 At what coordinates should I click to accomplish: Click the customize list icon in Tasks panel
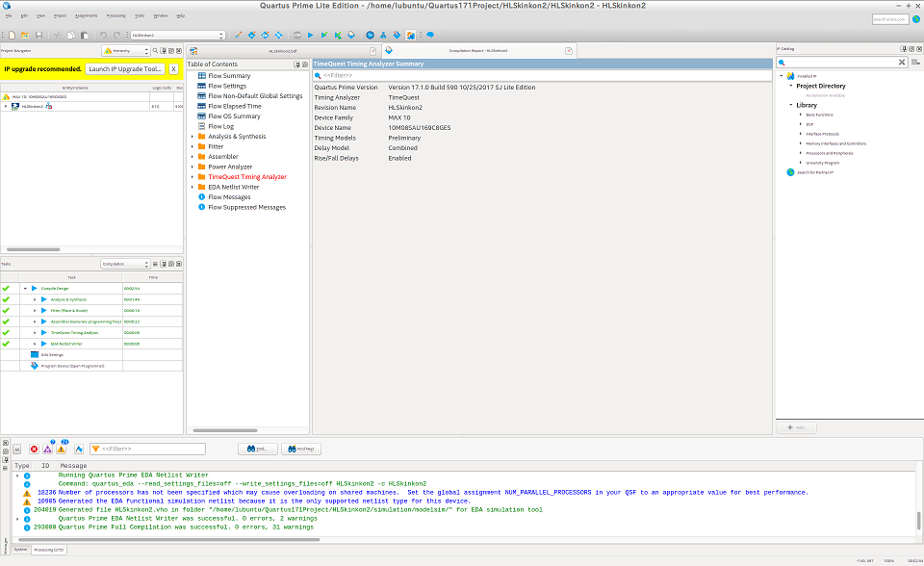(156, 264)
